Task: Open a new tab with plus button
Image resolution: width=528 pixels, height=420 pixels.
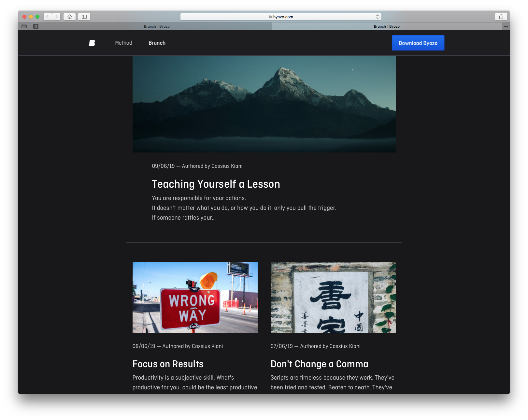Action: pyautogui.click(x=506, y=26)
